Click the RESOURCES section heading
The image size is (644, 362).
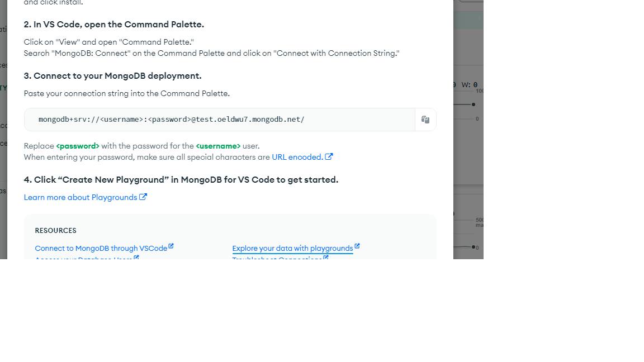tap(55, 231)
